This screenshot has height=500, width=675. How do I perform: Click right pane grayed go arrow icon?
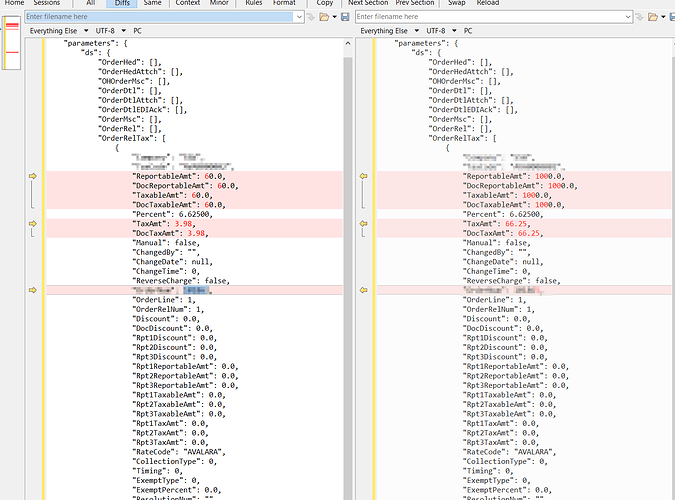640,17
